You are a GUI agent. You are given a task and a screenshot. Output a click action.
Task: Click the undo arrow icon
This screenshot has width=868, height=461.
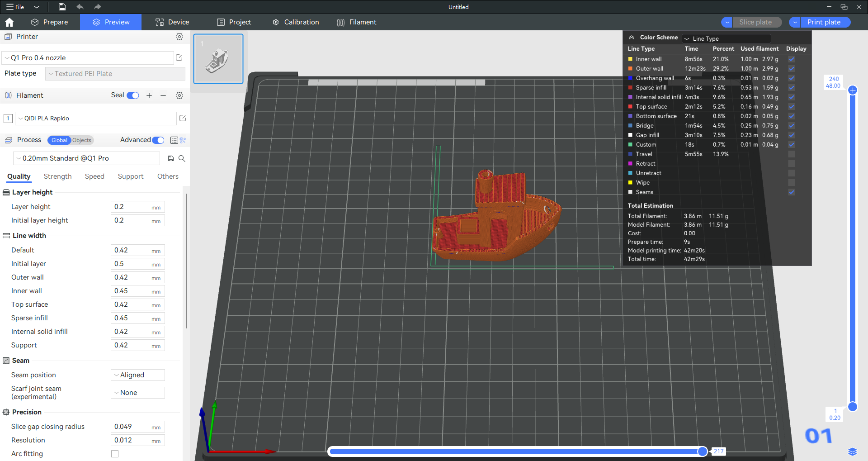coord(80,7)
